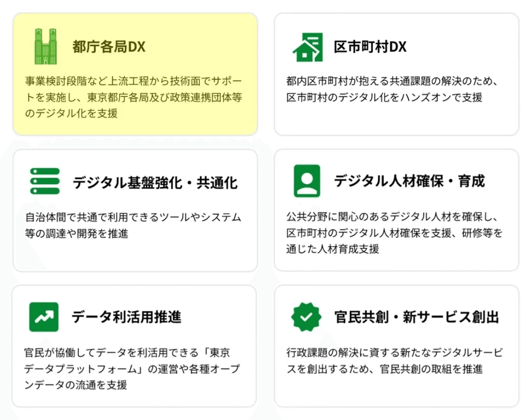Click the green government building icon
Screen dimensions: 532x420
click(x=45, y=47)
